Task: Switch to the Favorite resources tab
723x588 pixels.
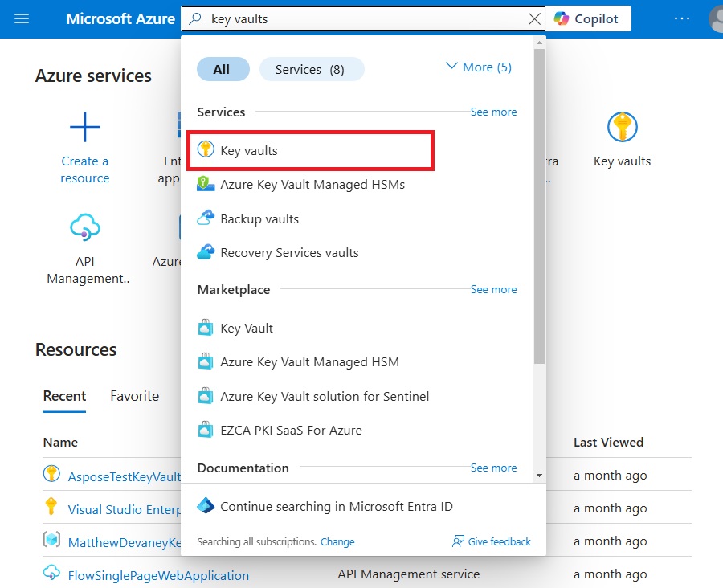Action: 135,396
